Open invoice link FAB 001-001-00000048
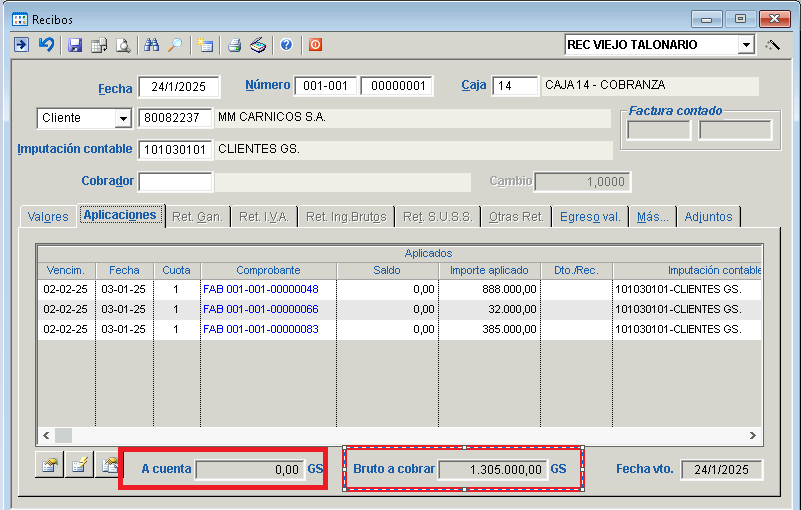Viewport: 801px width, 510px height. click(260, 289)
